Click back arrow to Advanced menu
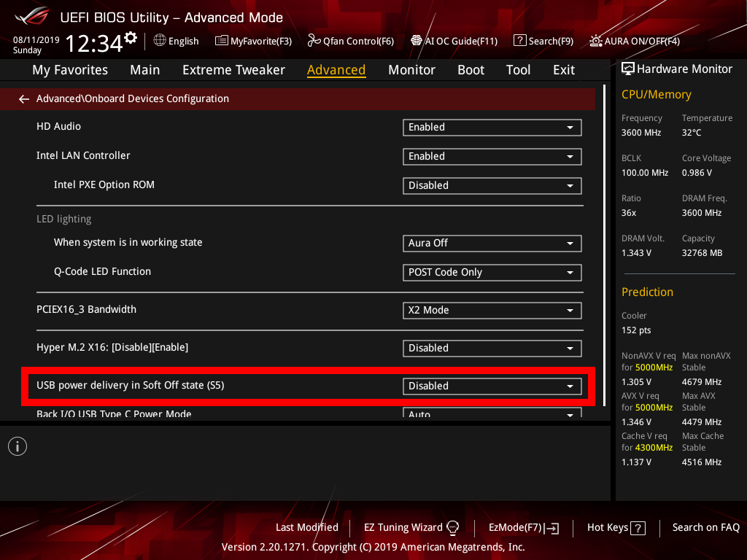This screenshot has height=560, width=747. 24,99
